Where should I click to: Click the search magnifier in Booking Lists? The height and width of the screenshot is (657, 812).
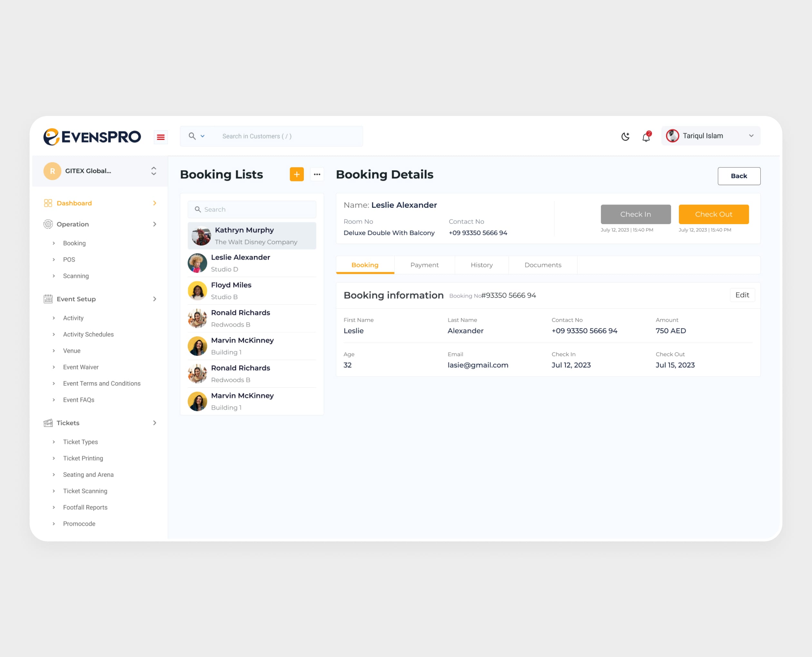198,209
